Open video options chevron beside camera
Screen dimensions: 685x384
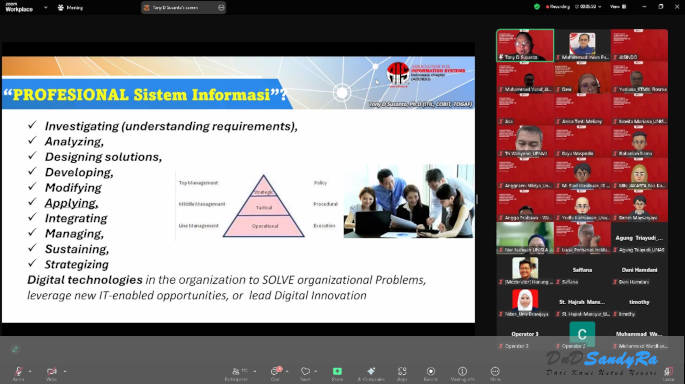coord(65,371)
